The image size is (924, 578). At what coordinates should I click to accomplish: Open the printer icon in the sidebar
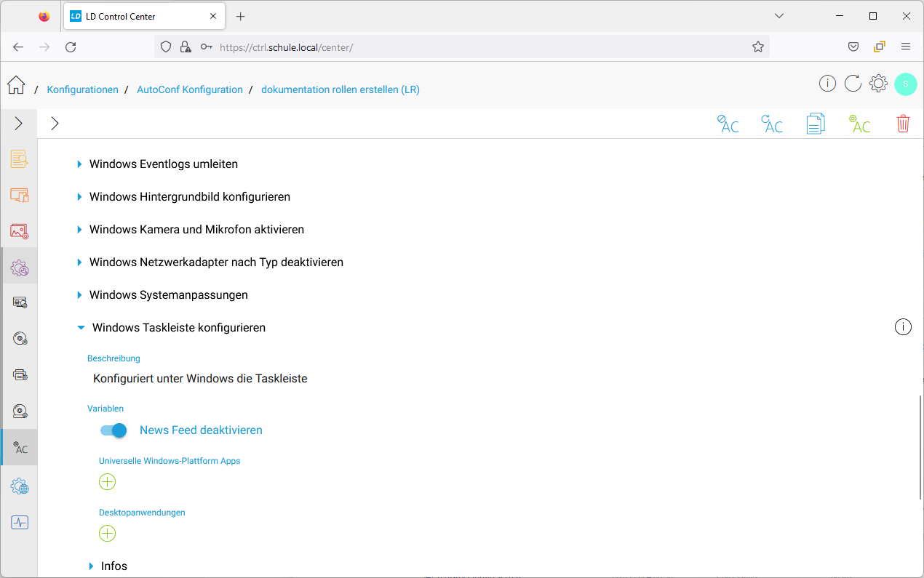tap(19, 375)
